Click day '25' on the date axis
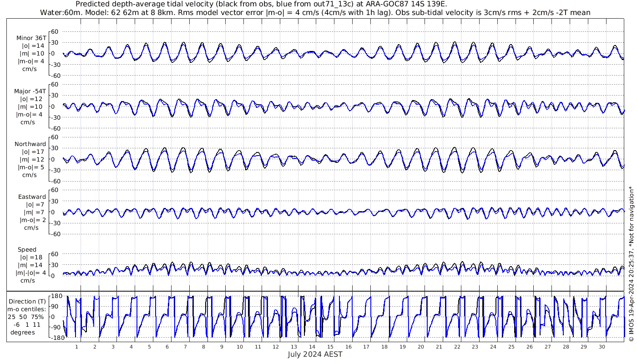Viewport: 637px width, 364px height. pos(511,347)
